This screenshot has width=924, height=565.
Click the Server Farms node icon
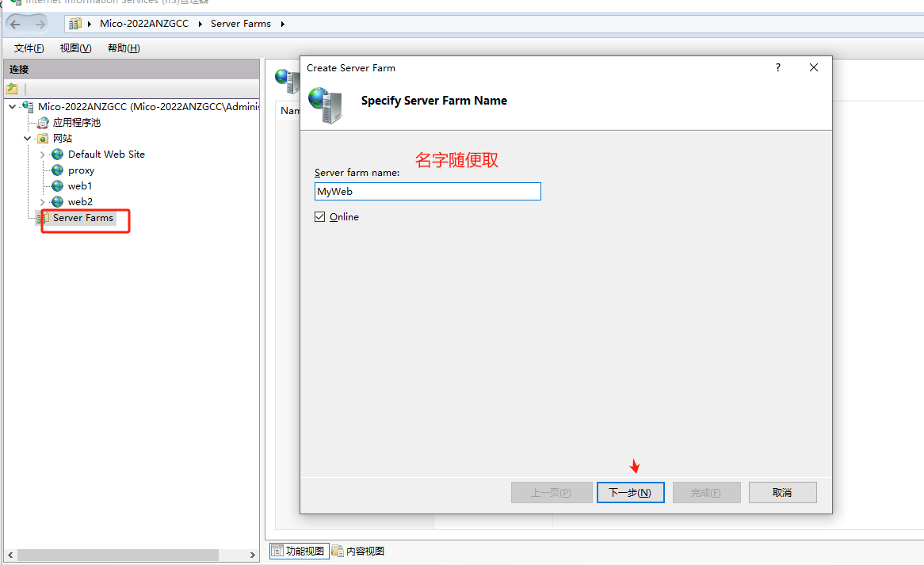[x=43, y=218]
